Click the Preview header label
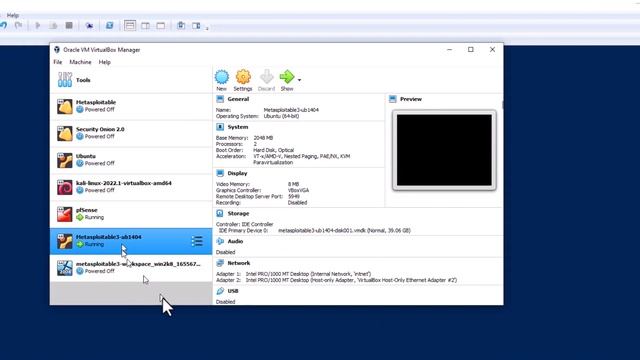Screen dimensions: 640x360 411,99
